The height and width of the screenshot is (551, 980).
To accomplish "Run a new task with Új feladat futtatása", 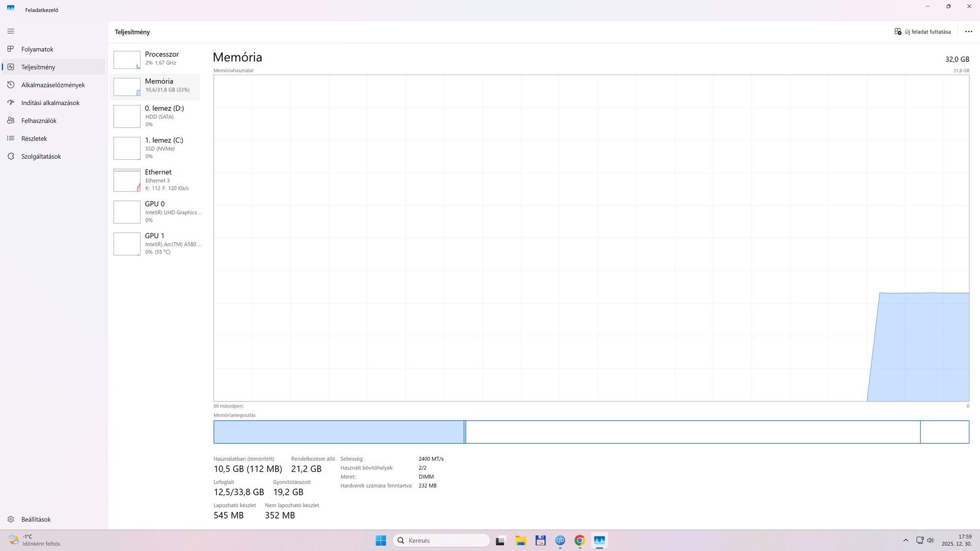I will tap(922, 31).
